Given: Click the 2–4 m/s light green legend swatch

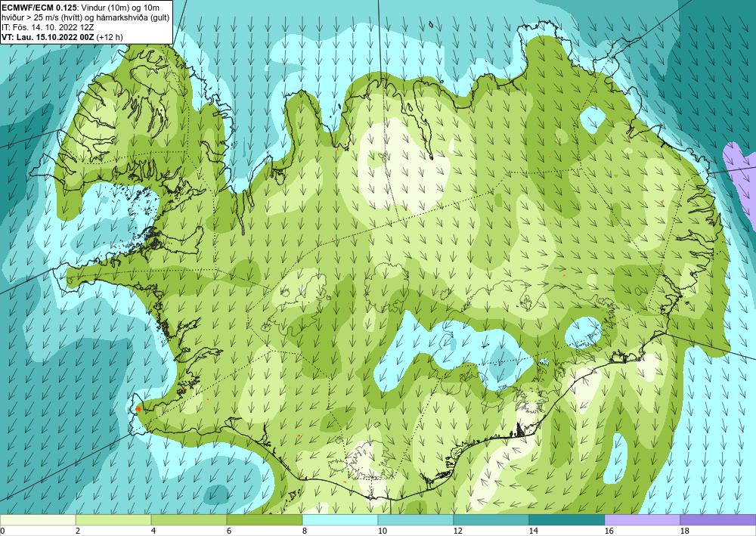Looking at the screenshot, I should click(113, 520).
